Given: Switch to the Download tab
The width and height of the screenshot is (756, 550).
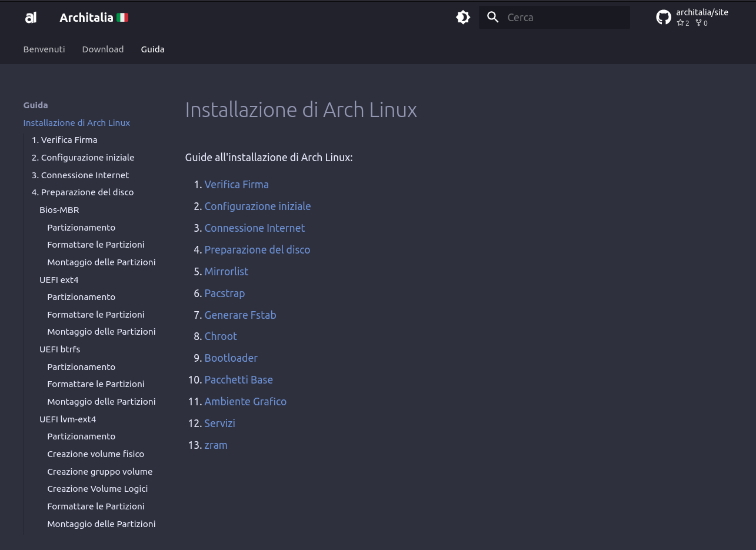Looking at the screenshot, I should [103, 49].
